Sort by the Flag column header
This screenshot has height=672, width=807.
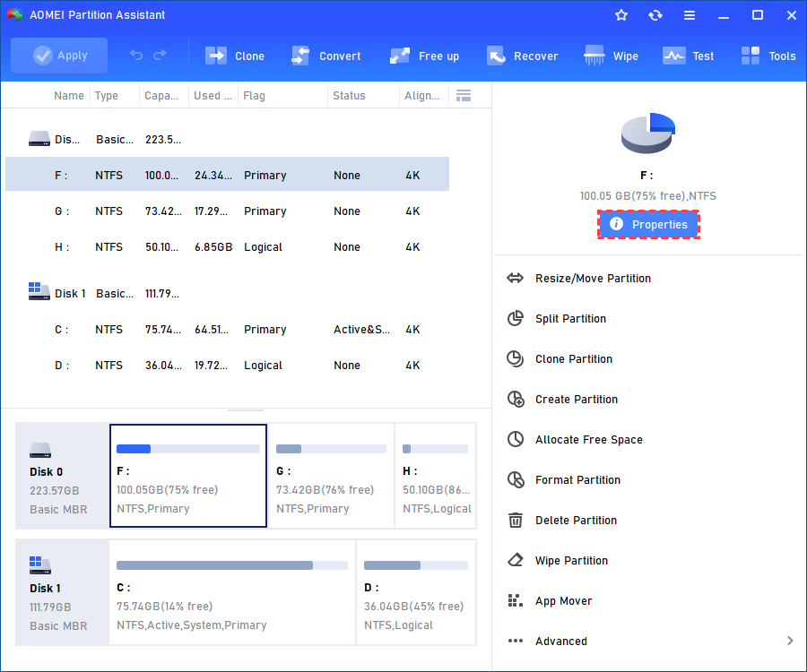(x=254, y=96)
